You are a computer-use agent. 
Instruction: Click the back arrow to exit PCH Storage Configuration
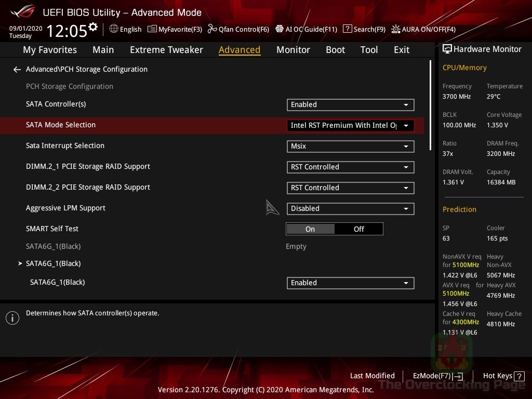pyautogui.click(x=17, y=69)
